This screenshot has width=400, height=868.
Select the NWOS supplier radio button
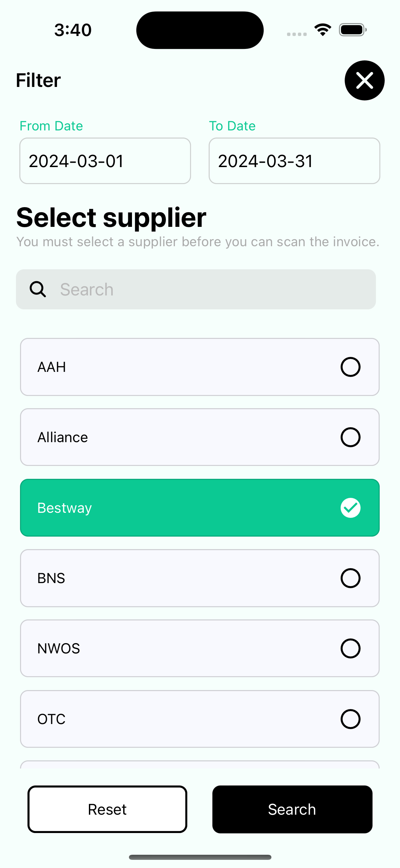350,648
